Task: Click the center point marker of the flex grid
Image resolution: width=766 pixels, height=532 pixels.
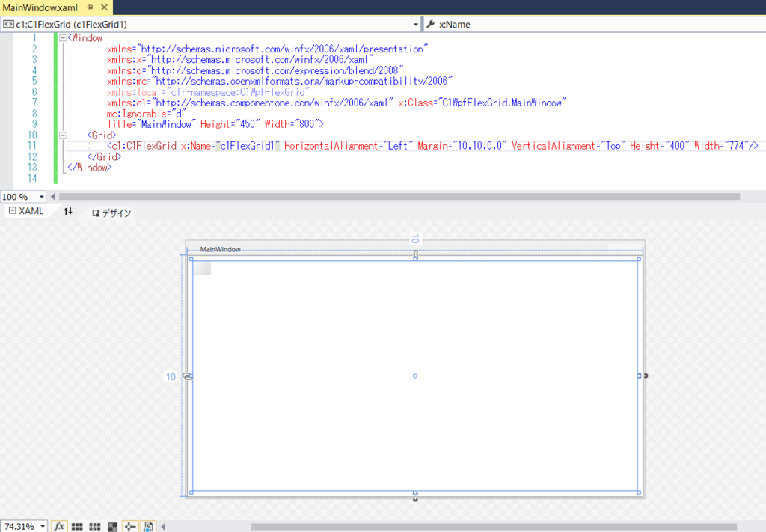Action: click(x=415, y=376)
